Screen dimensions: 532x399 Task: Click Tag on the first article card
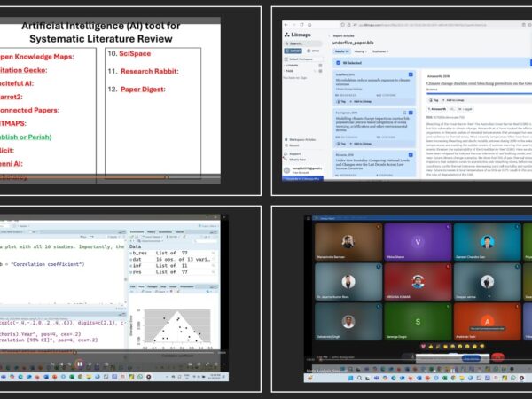pos(341,101)
